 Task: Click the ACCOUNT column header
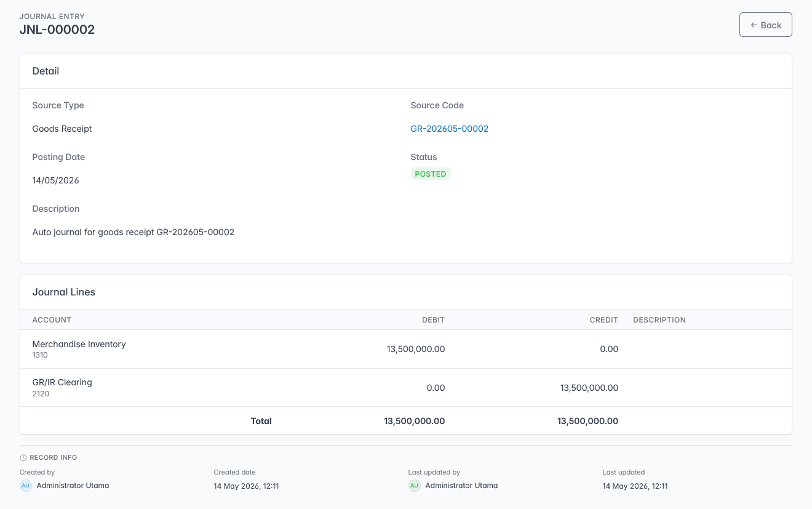tap(52, 320)
